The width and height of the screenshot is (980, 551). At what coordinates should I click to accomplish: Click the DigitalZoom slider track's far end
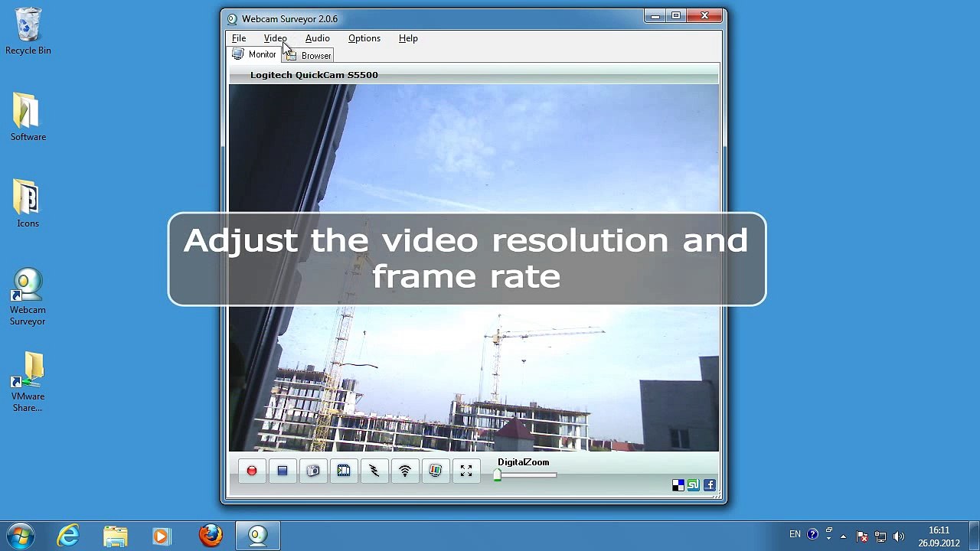(x=555, y=475)
